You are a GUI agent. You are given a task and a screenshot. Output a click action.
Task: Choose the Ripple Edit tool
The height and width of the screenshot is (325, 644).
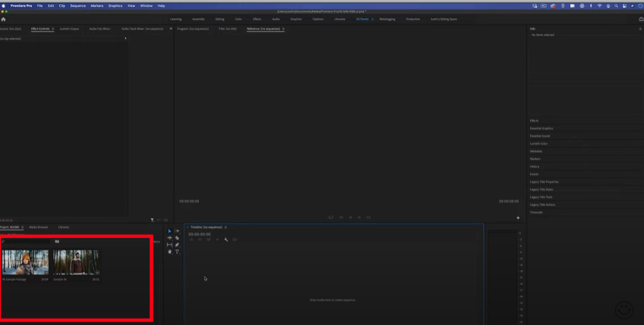coord(169,238)
